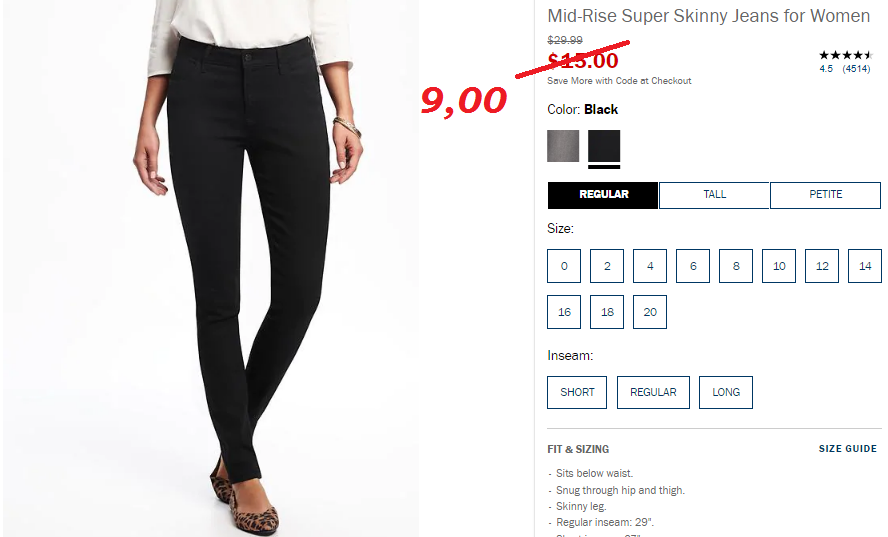Viewport: 888px width, 537px height.
Task: Select the black color swatch
Action: pyautogui.click(x=604, y=146)
